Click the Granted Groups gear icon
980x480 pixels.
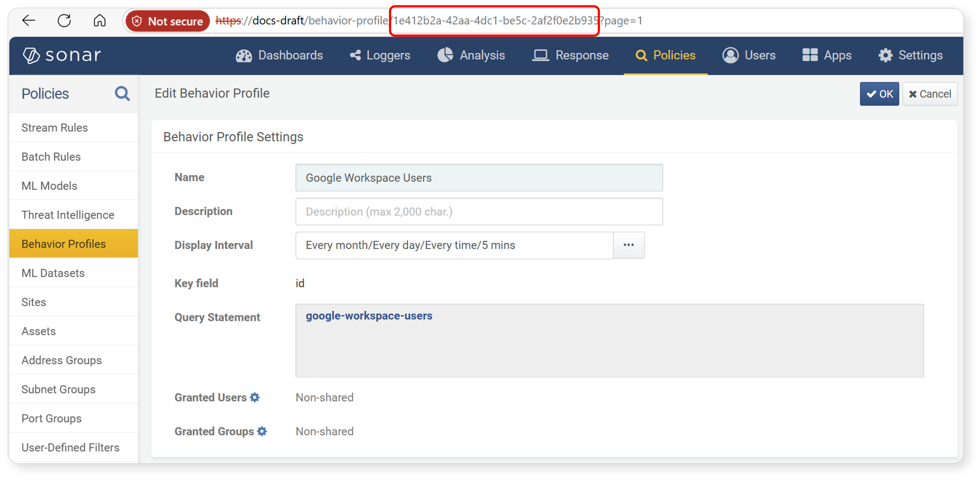(262, 431)
